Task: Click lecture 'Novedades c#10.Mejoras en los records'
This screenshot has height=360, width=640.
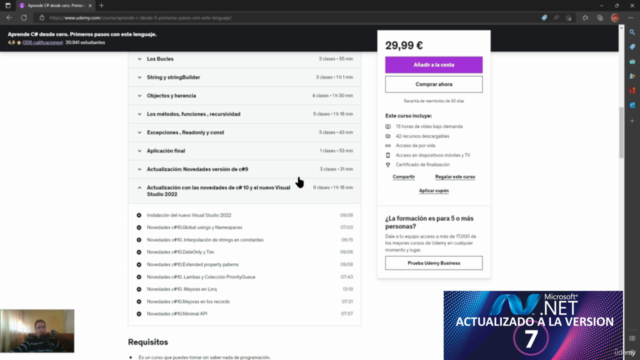Action: tap(188, 302)
